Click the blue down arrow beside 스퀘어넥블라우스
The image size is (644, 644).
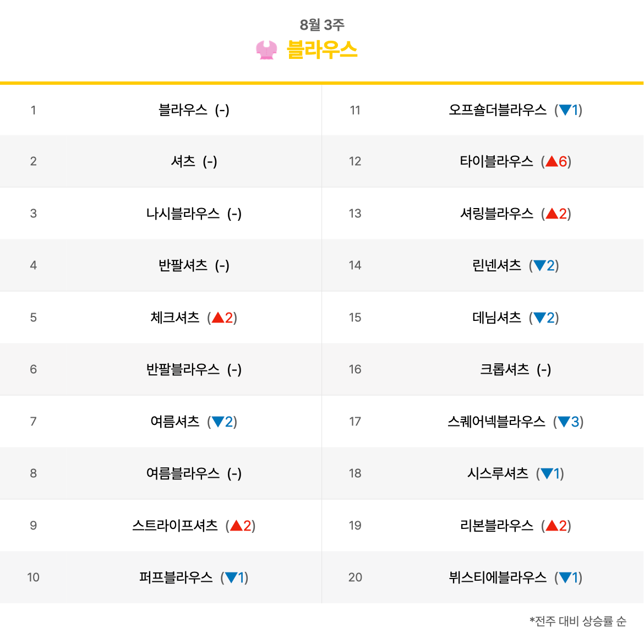pyautogui.click(x=564, y=422)
